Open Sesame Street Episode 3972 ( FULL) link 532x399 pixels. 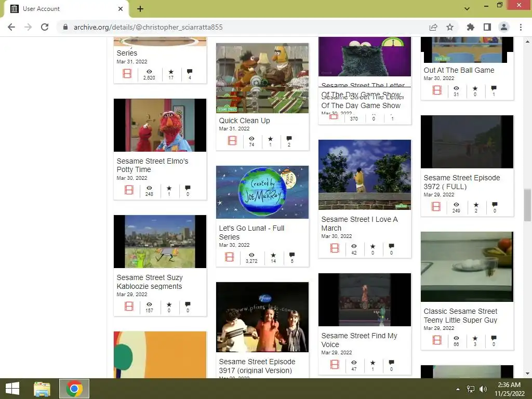point(462,182)
